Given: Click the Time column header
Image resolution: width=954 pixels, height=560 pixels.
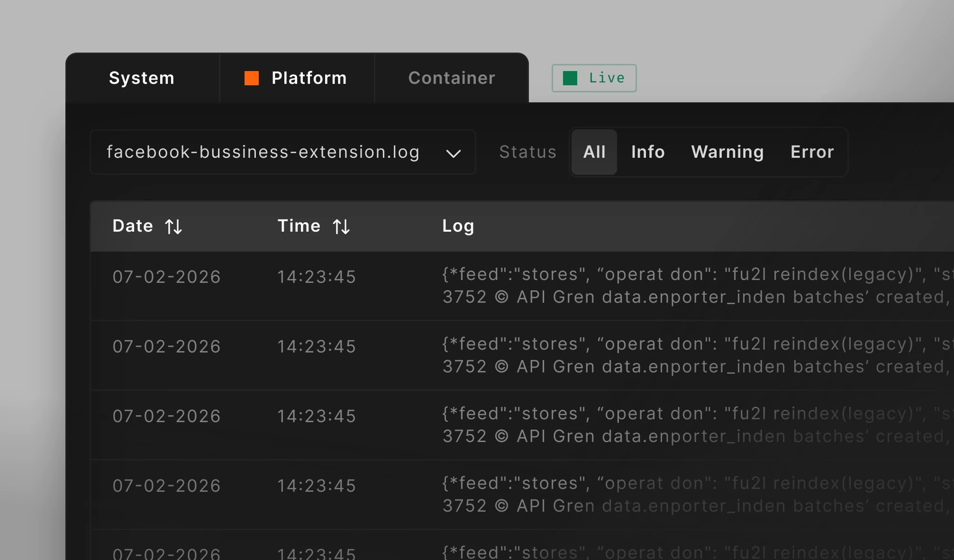Looking at the screenshot, I should click(x=299, y=226).
